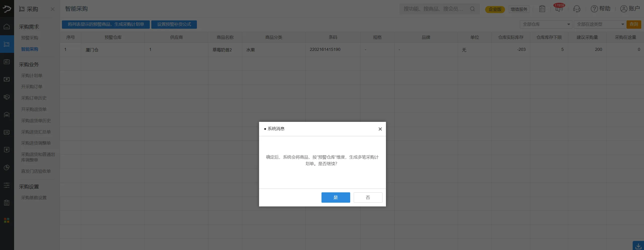The height and width of the screenshot is (250, 644).
Task: Open the customer service headset icon
Action: click(x=577, y=9)
